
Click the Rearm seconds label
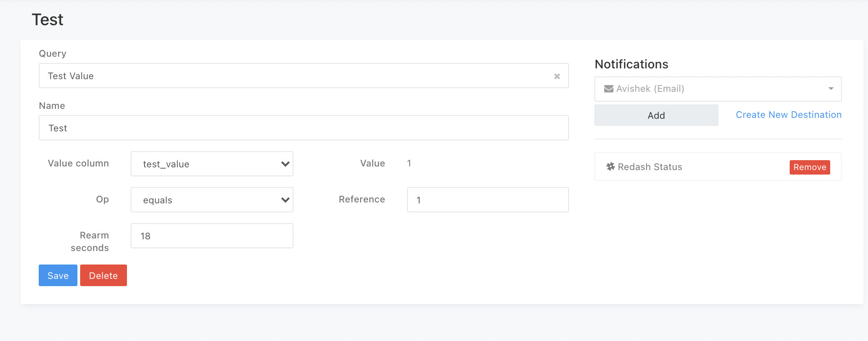click(x=90, y=242)
